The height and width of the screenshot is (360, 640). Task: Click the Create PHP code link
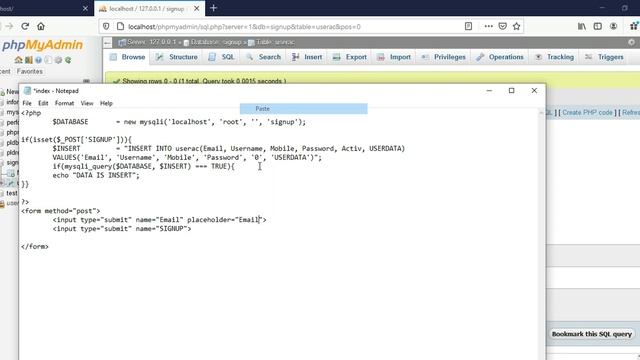(587, 112)
